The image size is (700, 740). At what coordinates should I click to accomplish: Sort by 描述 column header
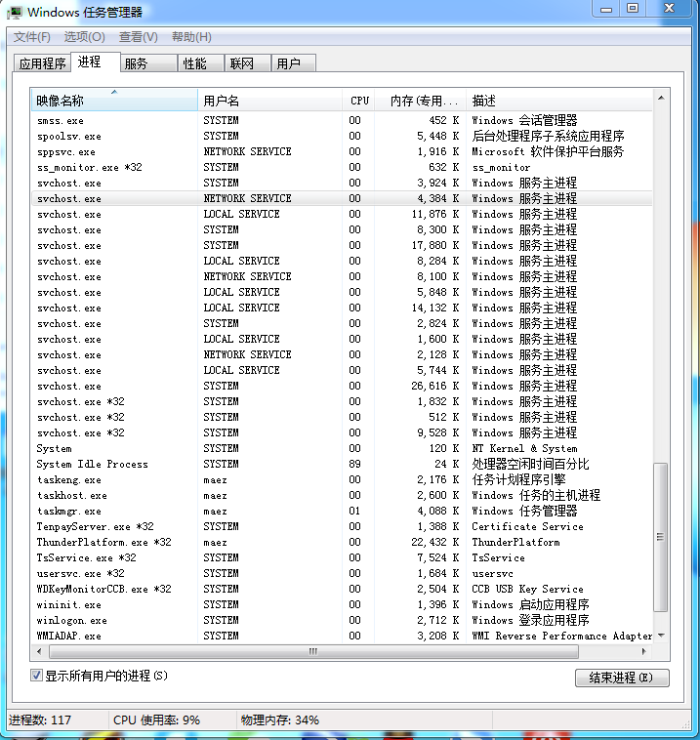(x=559, y=101)
